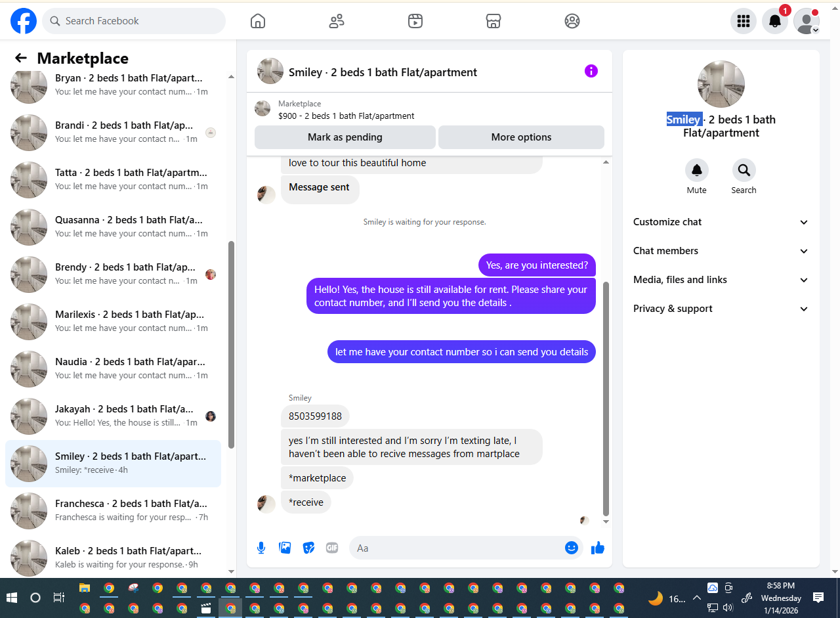
Task: Attach a photo with the image icon
Action: 285,548
